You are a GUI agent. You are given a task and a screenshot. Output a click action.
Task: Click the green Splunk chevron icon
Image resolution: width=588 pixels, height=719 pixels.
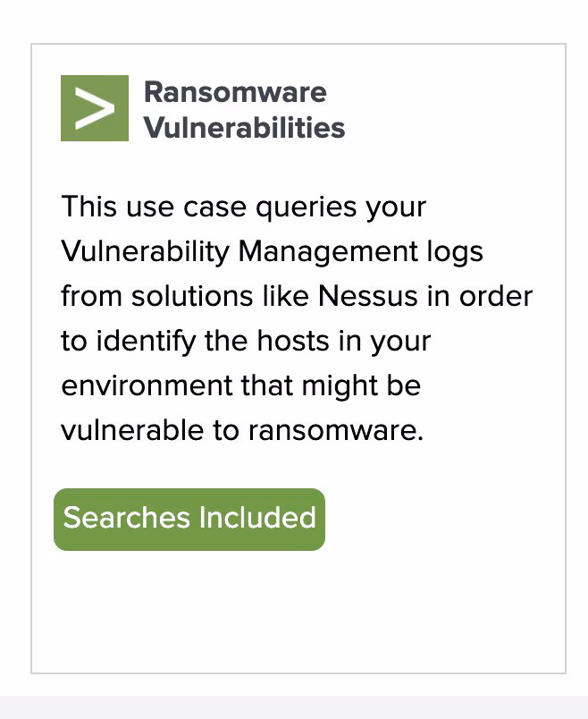point(95,108)
